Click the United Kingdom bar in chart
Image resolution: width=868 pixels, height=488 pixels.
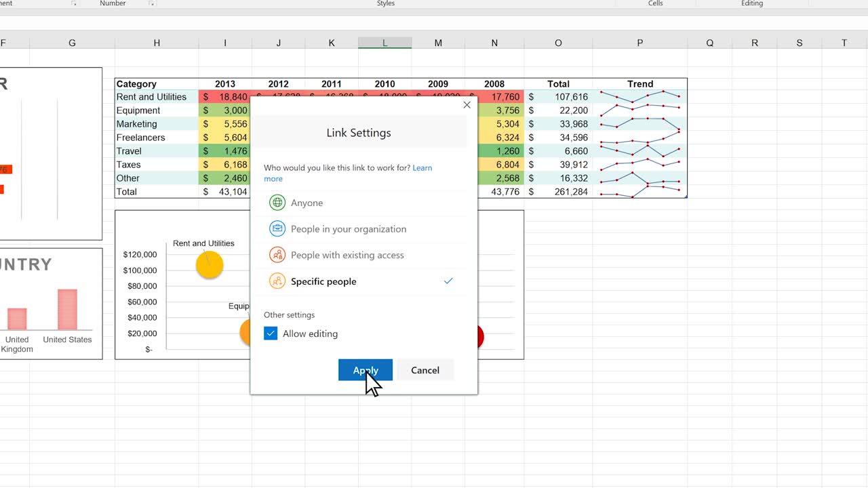point(17,319)
